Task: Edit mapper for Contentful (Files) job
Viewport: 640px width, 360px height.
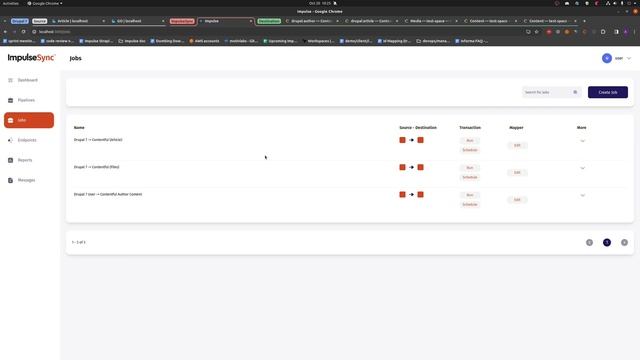Action: pyautogui.click(x=517, y=173)
